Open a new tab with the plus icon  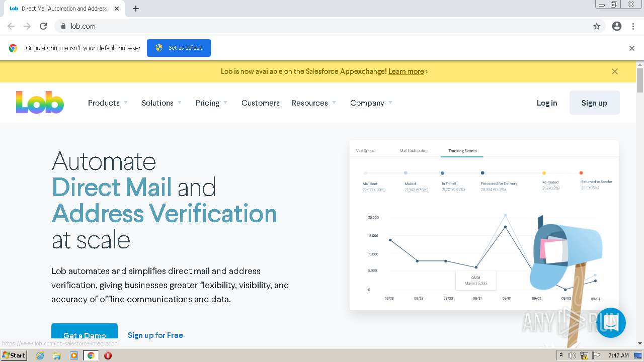[x=136, y=9]
